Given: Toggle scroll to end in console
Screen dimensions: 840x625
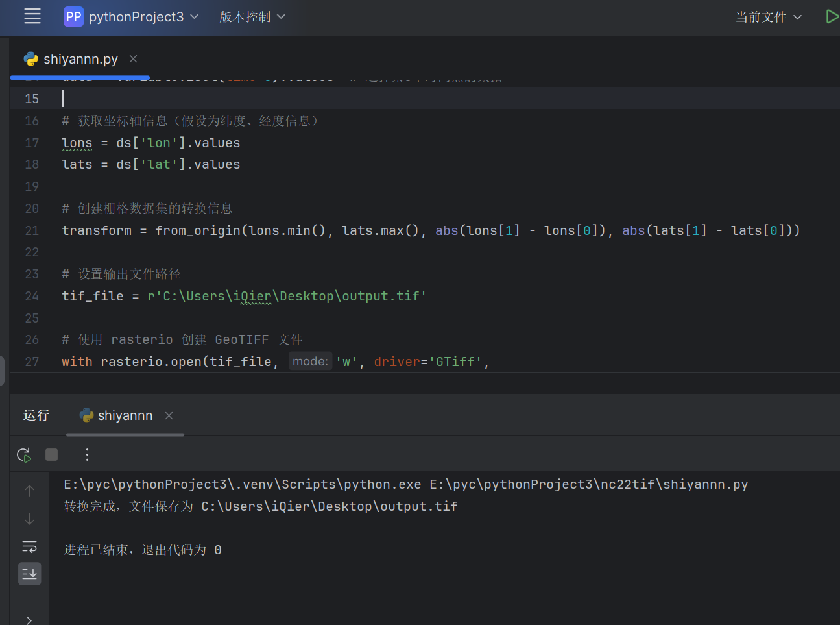Looking at the screenshot, I should (30, 574).
